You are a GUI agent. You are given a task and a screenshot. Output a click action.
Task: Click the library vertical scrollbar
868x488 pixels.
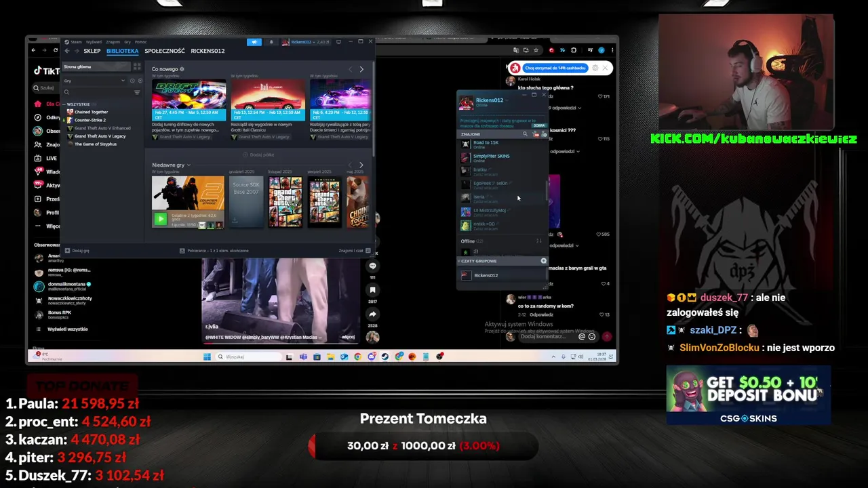[x=372, y=108]
